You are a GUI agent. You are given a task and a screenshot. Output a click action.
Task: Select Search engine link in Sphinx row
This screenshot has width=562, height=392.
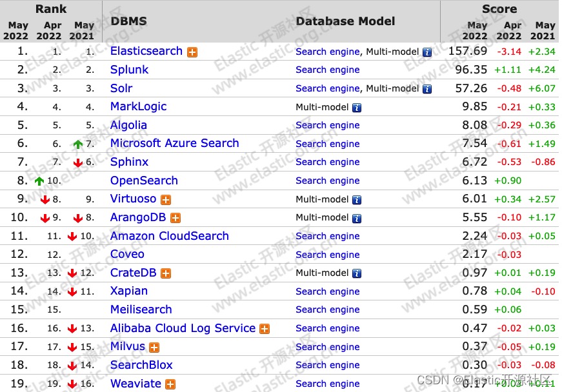pos(328,162)
